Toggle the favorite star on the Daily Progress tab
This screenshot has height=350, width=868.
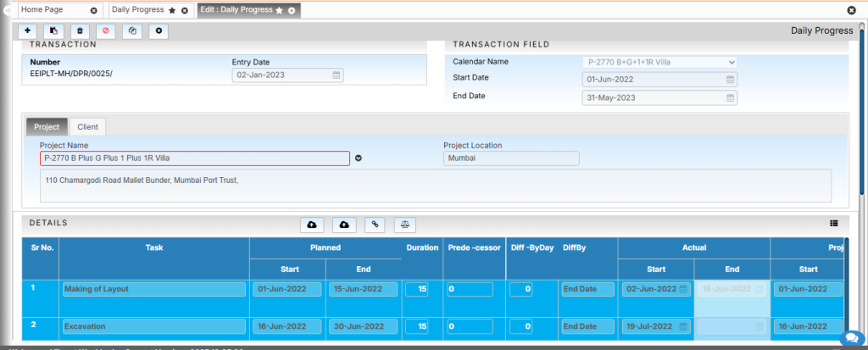(172, 10)
